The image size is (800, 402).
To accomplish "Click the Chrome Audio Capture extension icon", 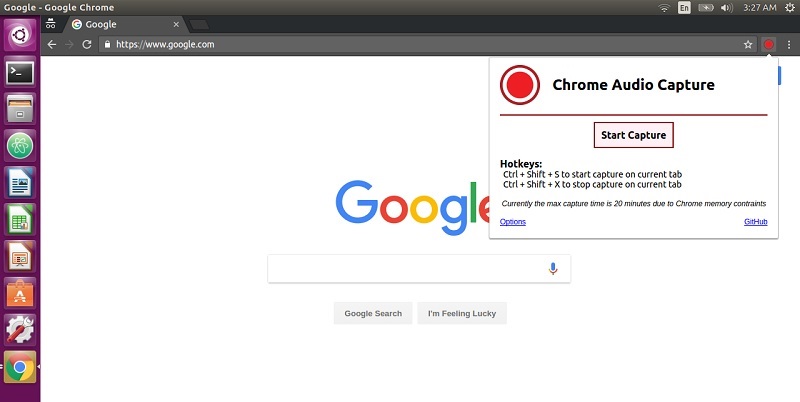I will click(x=768, y=44).
